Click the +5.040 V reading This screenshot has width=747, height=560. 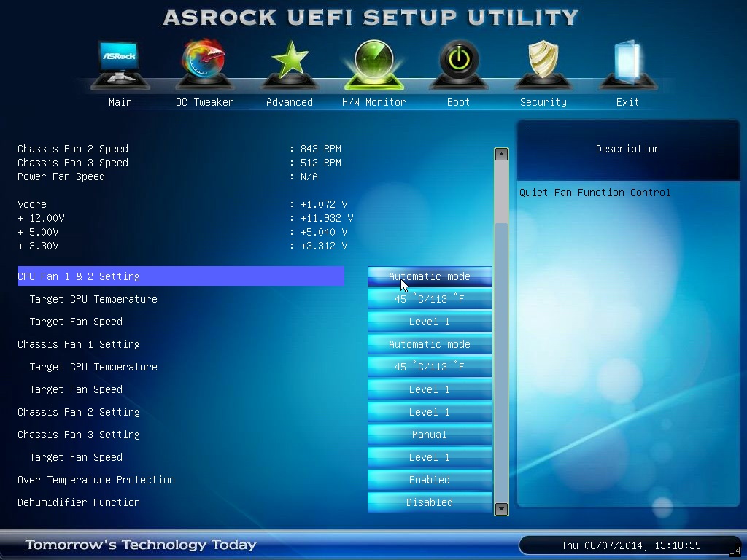tap(324, 232)
